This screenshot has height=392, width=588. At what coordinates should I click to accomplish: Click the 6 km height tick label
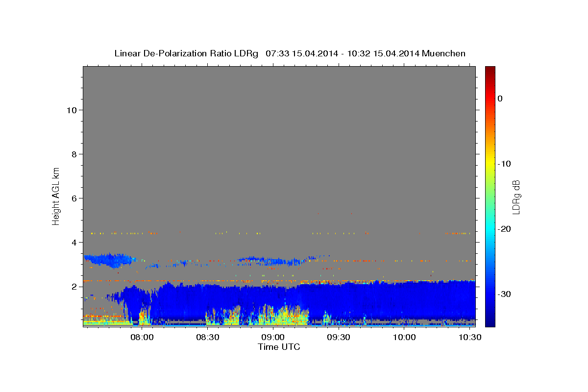pos(74,198)
